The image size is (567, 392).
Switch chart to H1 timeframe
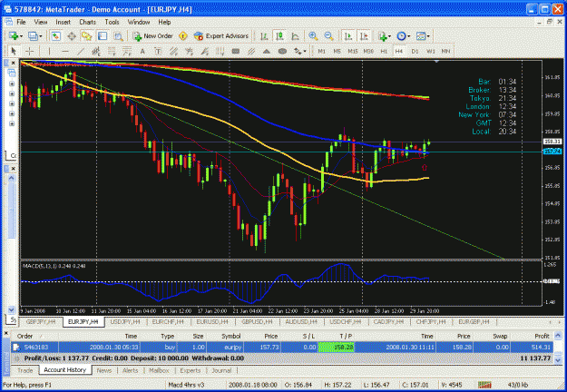pyautogui.click(x=384, y=52)
